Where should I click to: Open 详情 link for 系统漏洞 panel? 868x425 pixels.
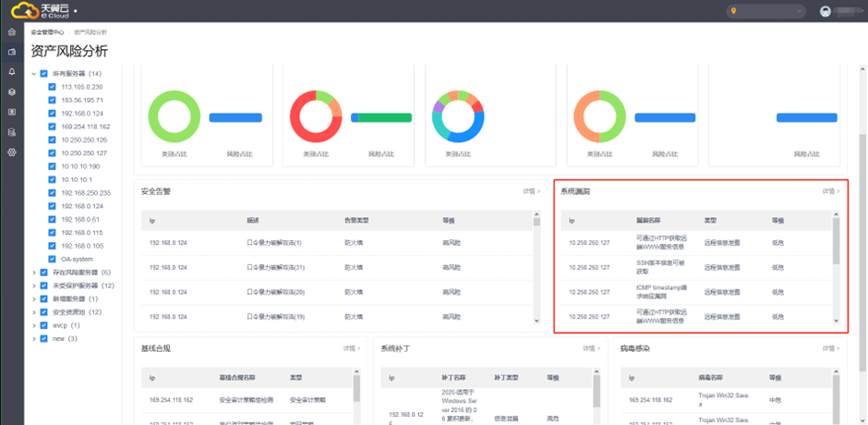click(x=830, y=191)
